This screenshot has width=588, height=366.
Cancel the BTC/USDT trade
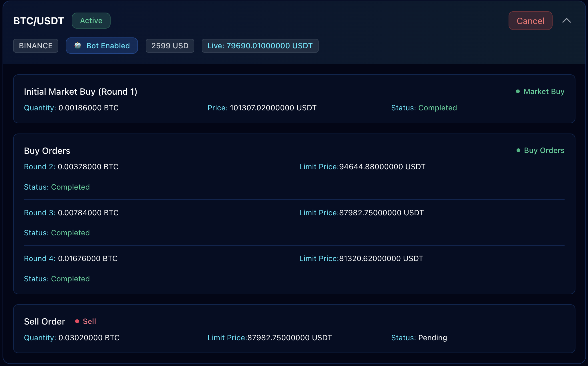coord(530,21)
